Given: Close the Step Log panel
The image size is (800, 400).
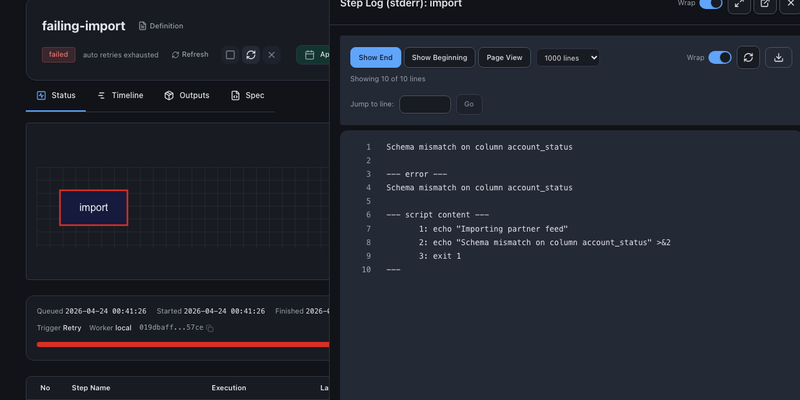Looking at the screenshot, I should (x=790, y=4).
